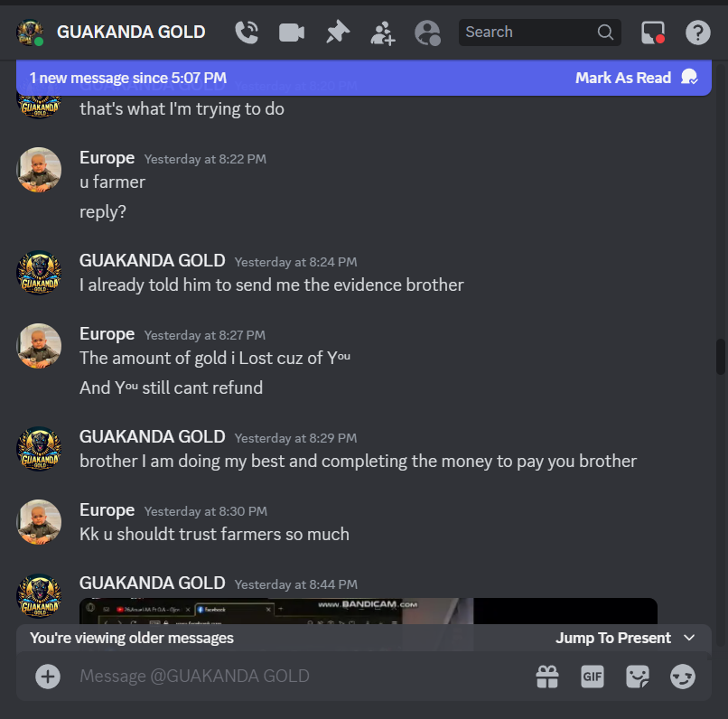Start a video call
The width and height of the screenshot is (728, 719).
coord(292,33)
